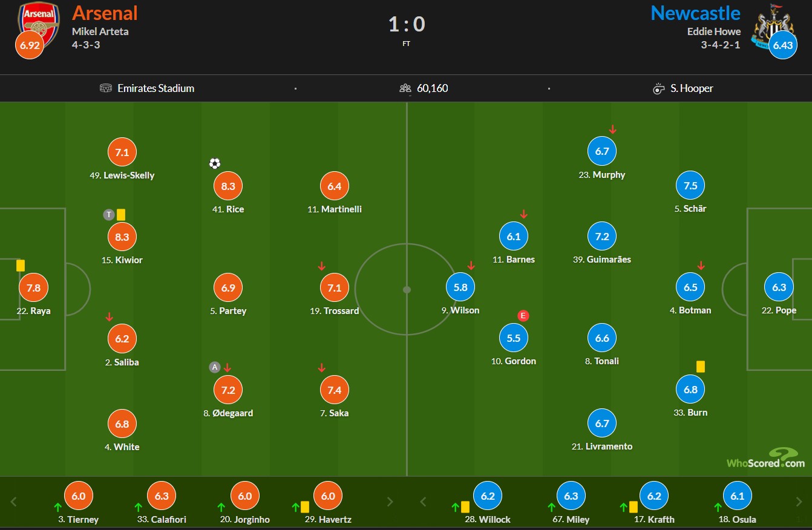Image resolution: width=812 pixels, height=530 pixels.
Task: Click Raya's yellow card icon
Action: click(21, 265)
